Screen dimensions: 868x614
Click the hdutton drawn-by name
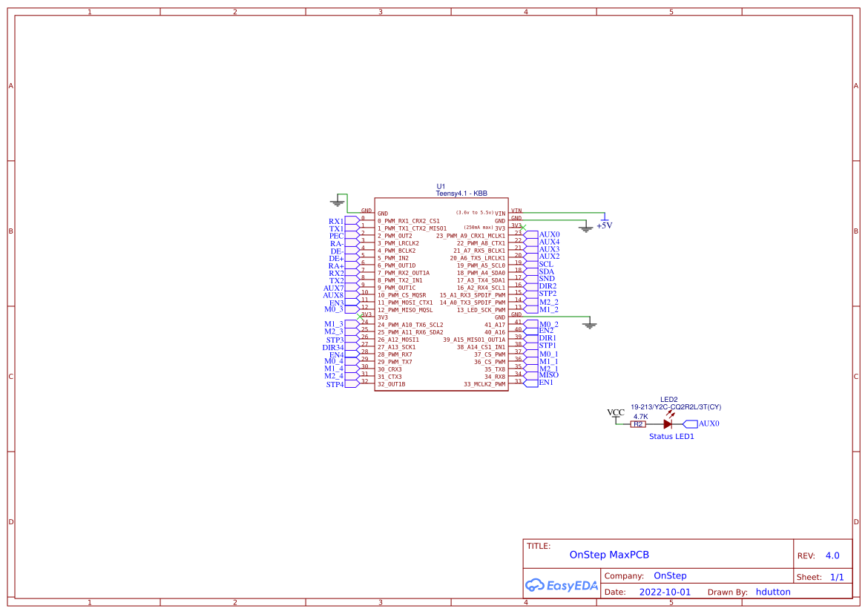click(774, 592)
